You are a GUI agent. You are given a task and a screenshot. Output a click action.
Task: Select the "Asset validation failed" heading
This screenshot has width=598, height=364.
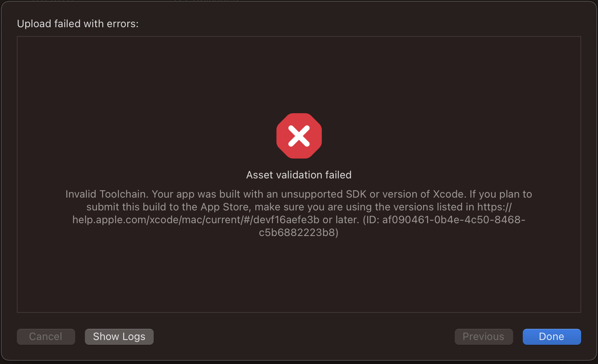pyautogui.click(x=299, y=175)
